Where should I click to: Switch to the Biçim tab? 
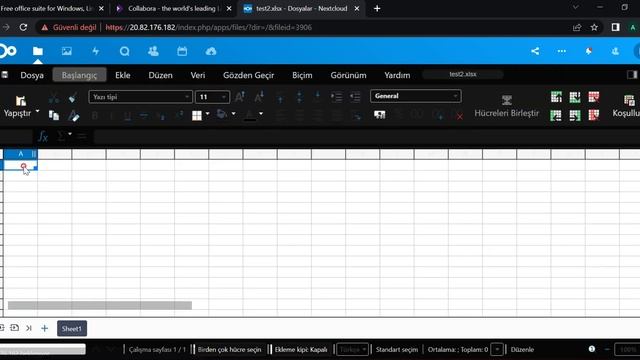pos(302,75)
